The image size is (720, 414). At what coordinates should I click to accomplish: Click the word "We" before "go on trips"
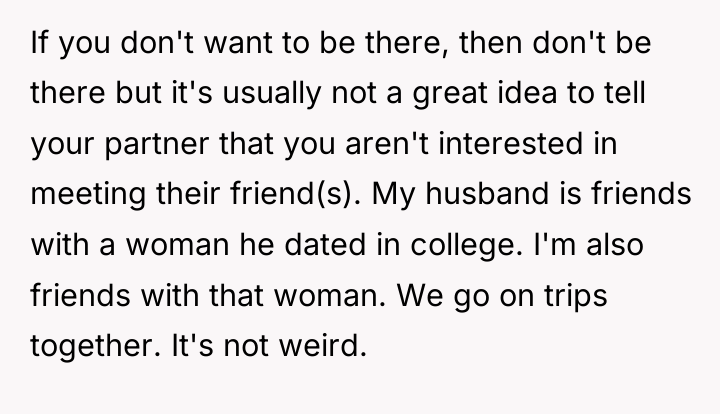click(420, 295)
